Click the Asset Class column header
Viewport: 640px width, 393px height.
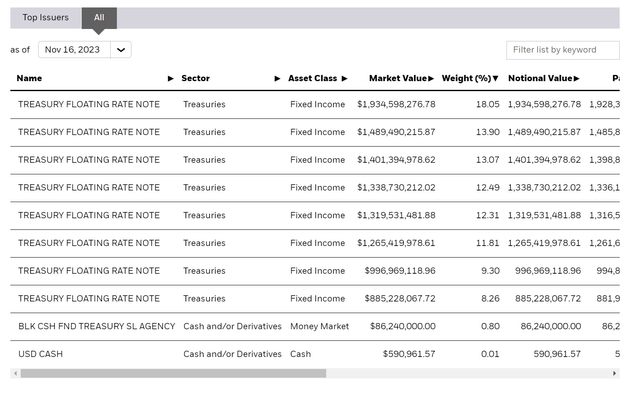tap(313, 78)
